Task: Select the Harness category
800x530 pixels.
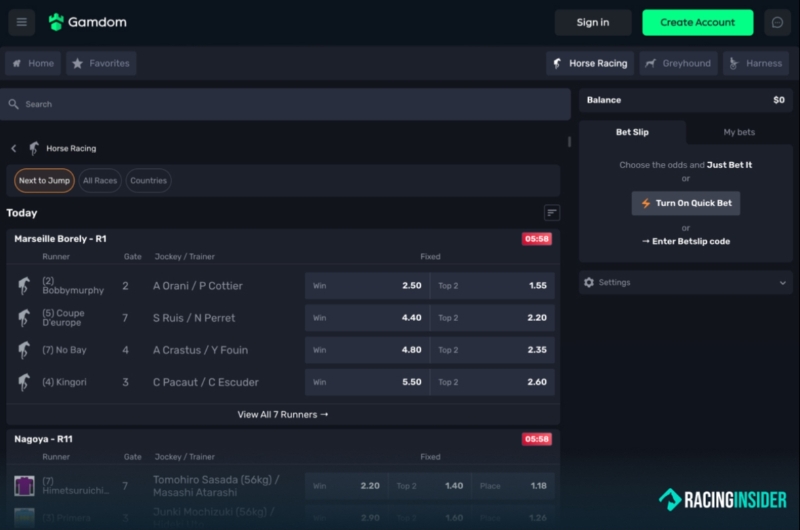Action: tap(756, 63)
